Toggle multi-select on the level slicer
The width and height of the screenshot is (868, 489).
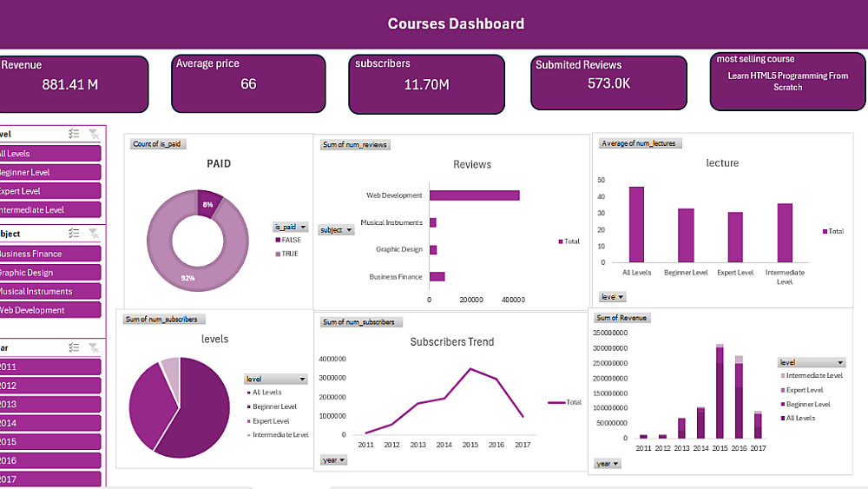pos(74,134)
